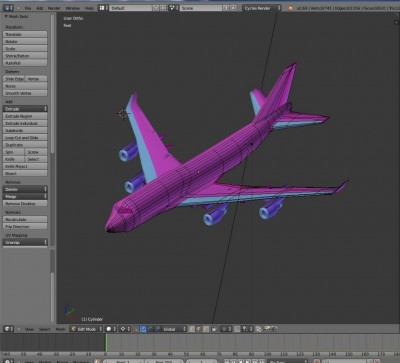Viewport: 400px width, 363px height.
Task: Open the viewport shading mode selector
Action: pos(111,329)
